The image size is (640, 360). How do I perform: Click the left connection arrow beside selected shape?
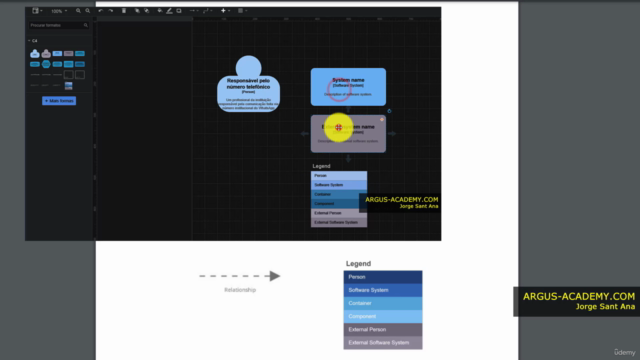(304, 133)
